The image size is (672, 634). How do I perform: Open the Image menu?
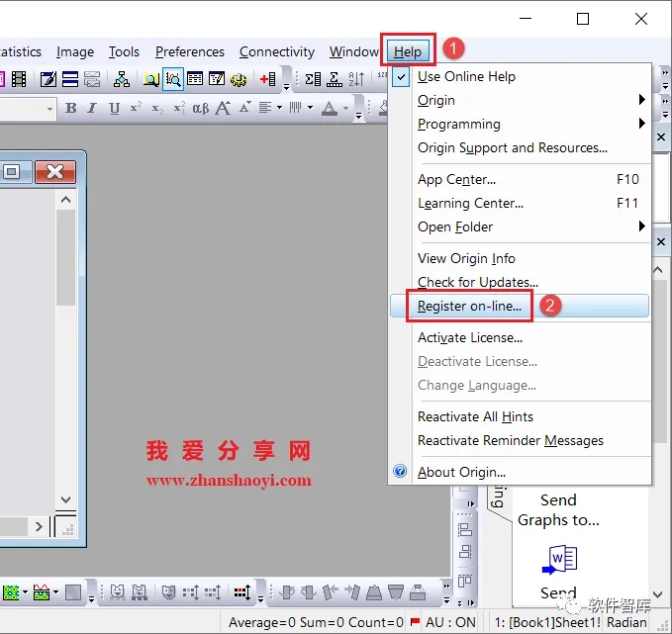click(75, 51)
